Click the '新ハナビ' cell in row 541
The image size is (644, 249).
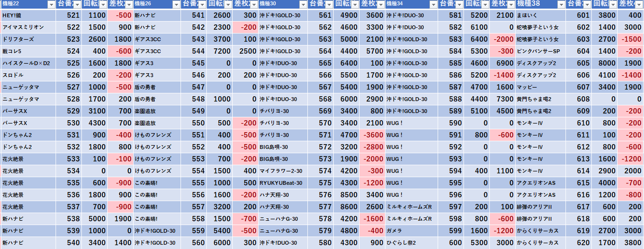pyautogui.click(x=158, y=15)
